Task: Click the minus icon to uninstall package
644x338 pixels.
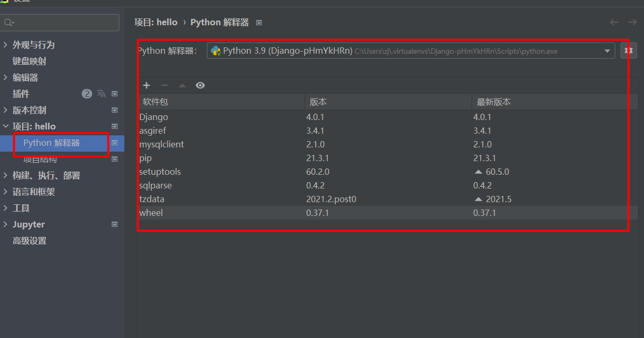Action: (164, 85)
